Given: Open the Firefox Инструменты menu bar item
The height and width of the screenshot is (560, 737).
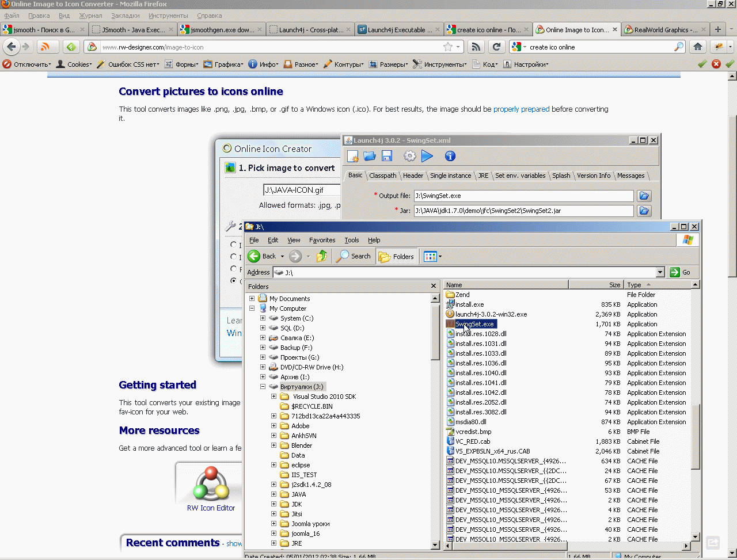Looking at the screenshot, I should tap(168, 16).
